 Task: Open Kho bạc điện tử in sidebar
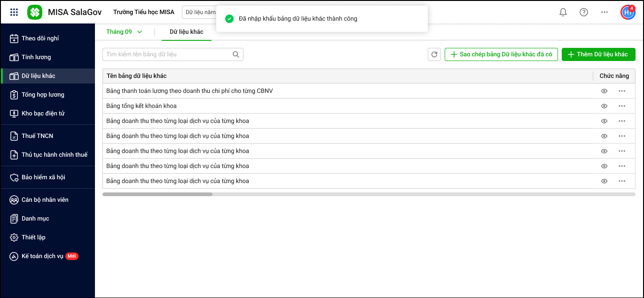tap(43, 114)
